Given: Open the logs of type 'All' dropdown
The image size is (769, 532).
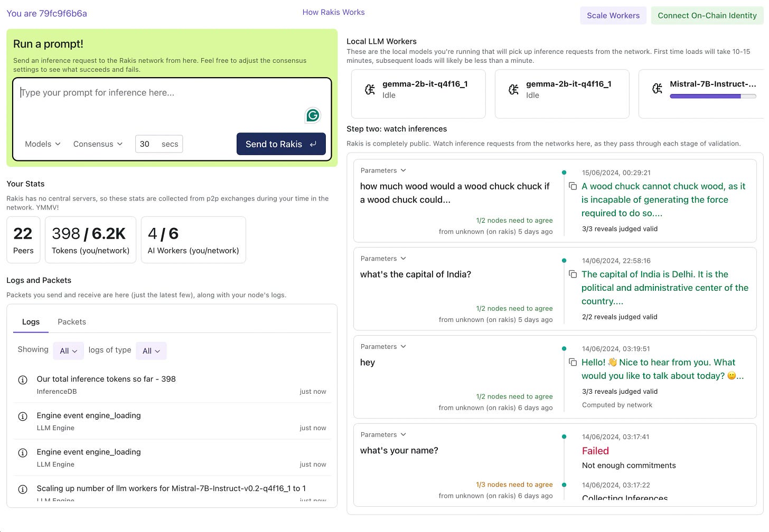Looking at the screenshot, I should (151, 351).
